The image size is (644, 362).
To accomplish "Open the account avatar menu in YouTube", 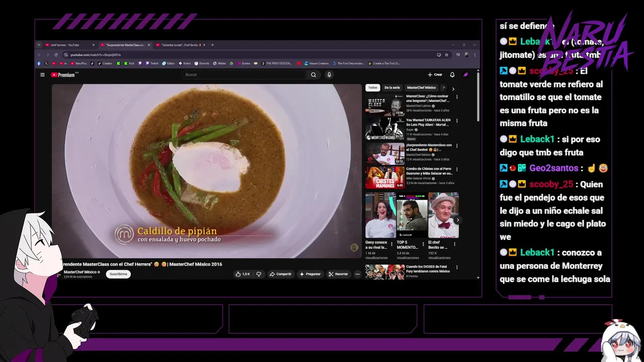I will point(466,75).
